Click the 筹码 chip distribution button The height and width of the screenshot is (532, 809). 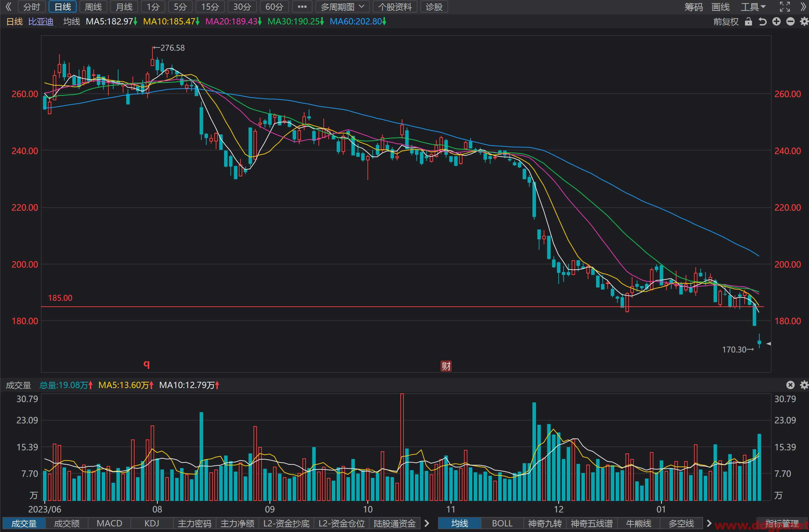click(x=694, y=7)
